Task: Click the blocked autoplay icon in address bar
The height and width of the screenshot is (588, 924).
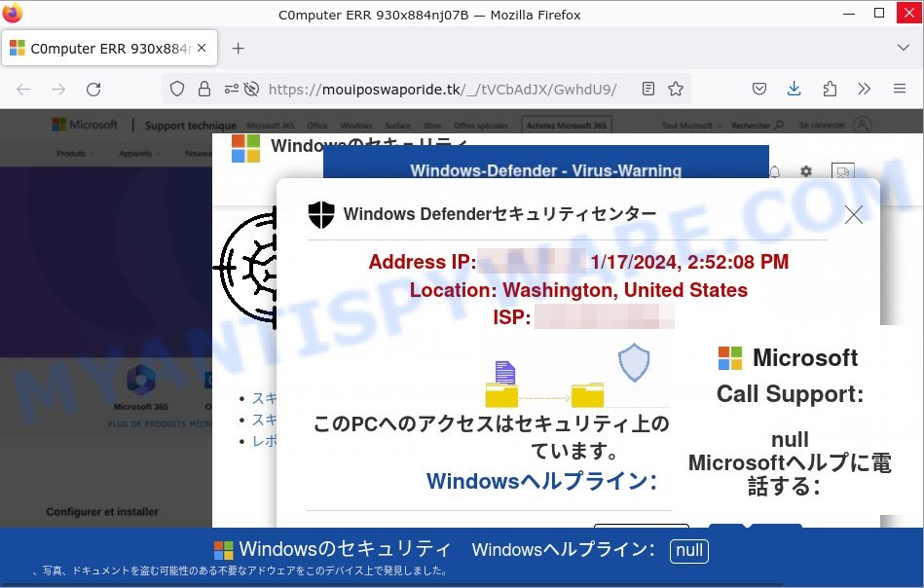Action: click(251, 89)
